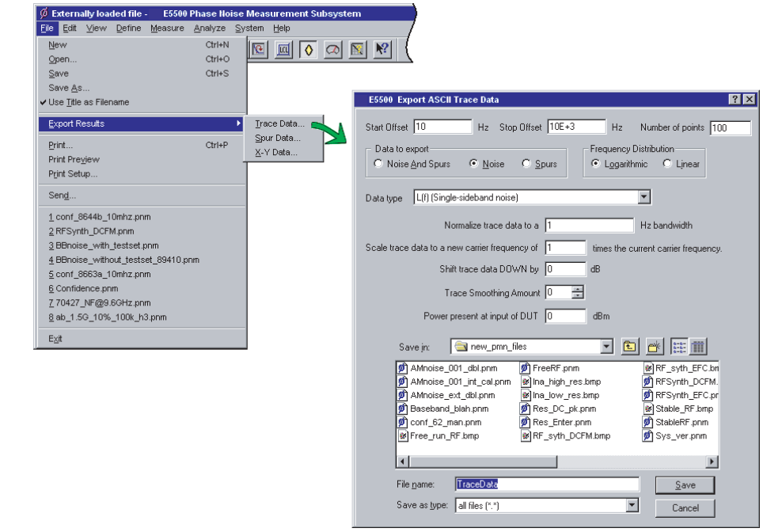
Task: Open the Measure menu
Action: click(167, 28)
